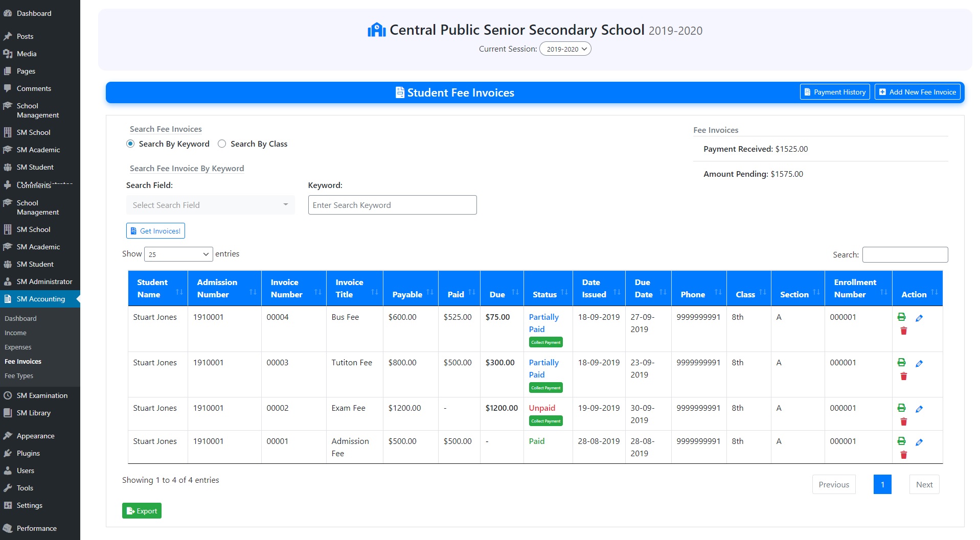Click inside the Enter Search Keyword field

[392, 205]
